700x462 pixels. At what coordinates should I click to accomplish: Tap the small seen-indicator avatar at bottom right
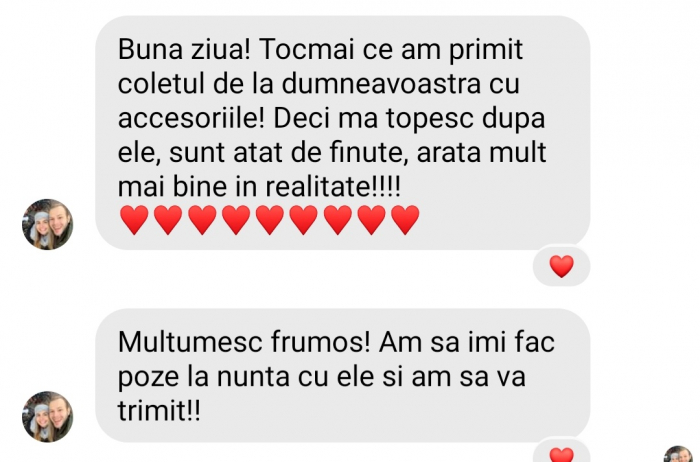coord(679,454)
